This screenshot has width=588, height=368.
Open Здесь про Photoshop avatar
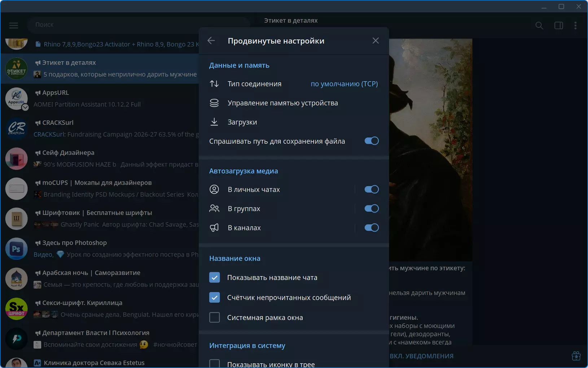[17, 249]
